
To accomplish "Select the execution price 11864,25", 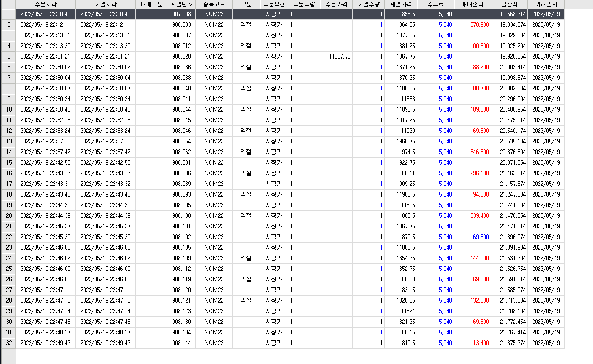I will [x=404, y=24].
